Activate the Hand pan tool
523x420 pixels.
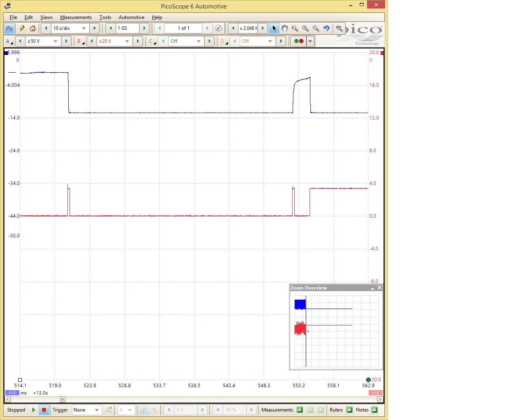click(x=285, y=28)
